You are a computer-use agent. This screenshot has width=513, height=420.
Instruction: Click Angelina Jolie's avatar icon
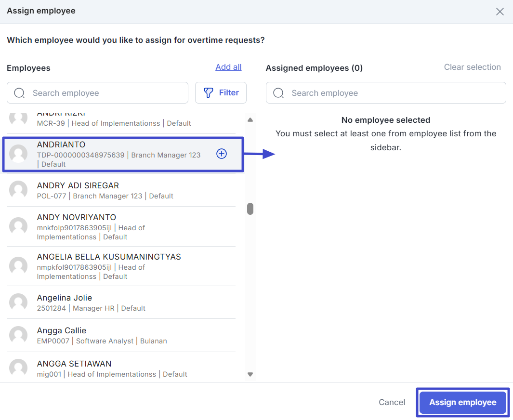[18, 302]
